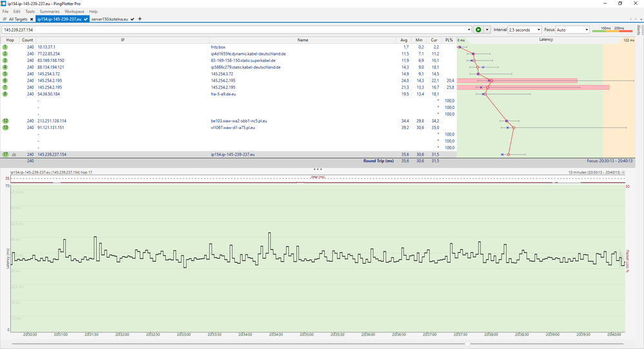Screen dimensions: 644x349
Task: Click the Min column header
Action: point(419,40)
